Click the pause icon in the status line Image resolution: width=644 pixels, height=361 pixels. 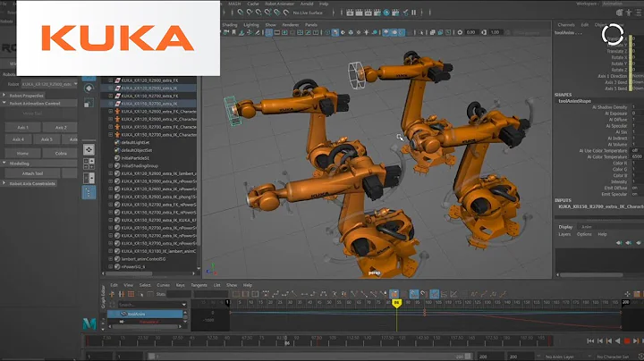pyautogui.click(x=414, y=13)
